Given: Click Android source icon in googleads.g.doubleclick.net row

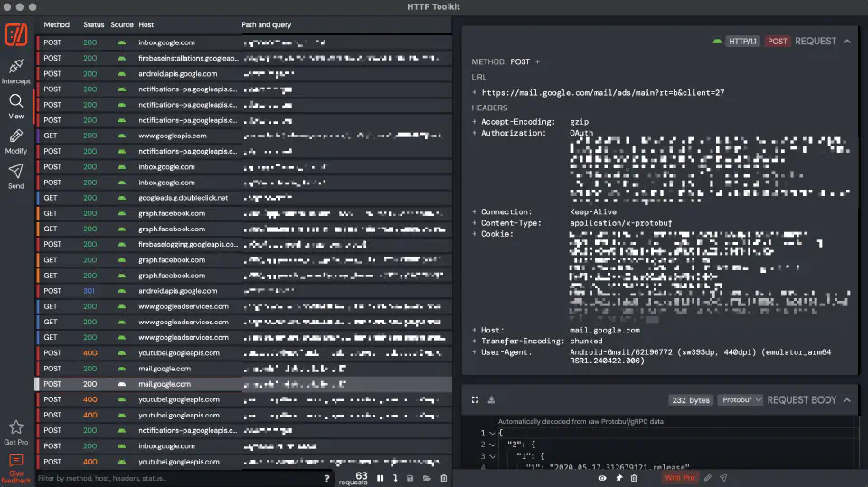Looking at the screenshot, I should point(122,198).
